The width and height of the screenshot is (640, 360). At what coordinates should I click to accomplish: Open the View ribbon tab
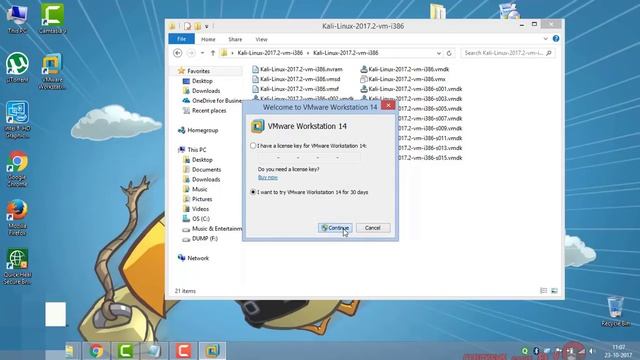click(x=261, y=39)
